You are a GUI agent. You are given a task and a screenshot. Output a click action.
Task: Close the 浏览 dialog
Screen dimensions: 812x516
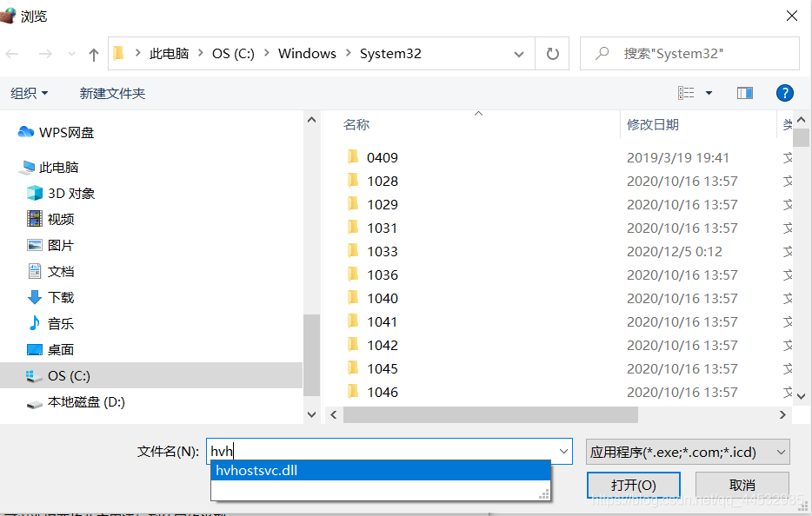click(791, 16)
